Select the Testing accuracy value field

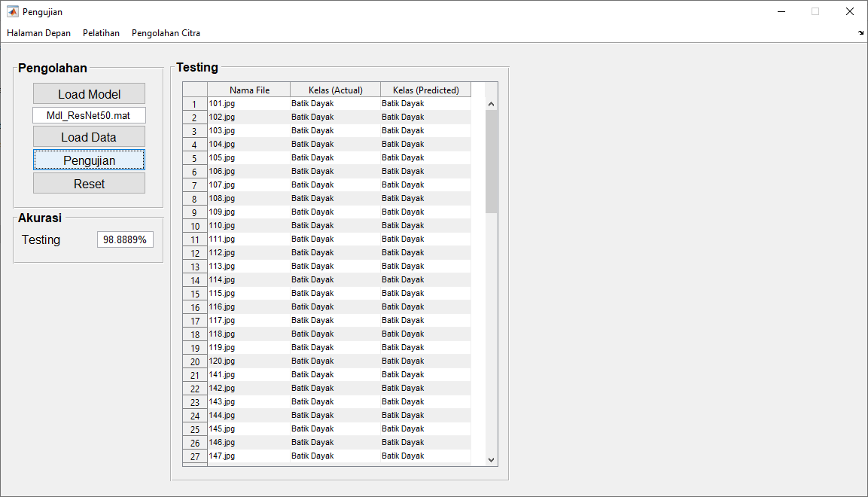[x=125, y=239]
